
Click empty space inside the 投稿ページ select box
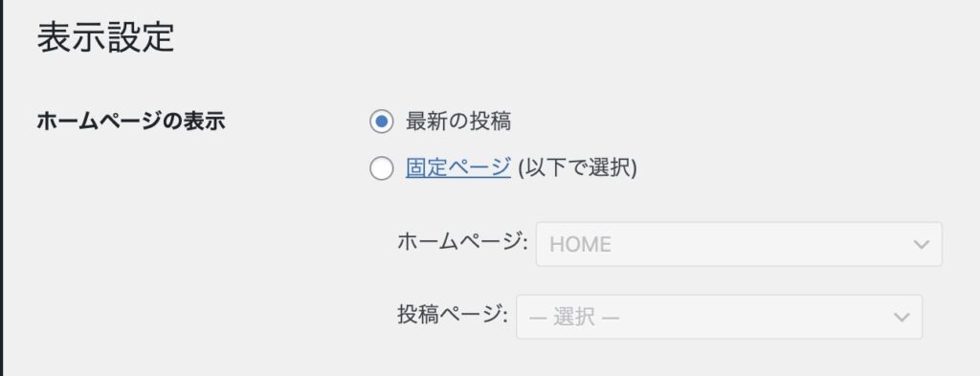click(x=750, y=318)
